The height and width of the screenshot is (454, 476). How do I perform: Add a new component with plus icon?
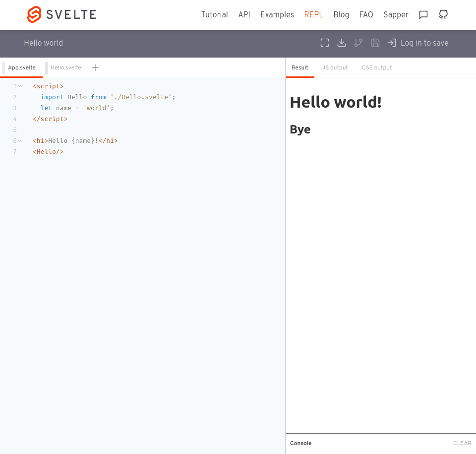coord(95,67)
